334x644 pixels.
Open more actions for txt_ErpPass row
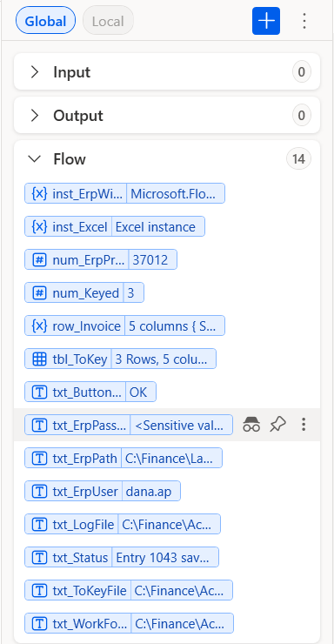click(x=304, y=425)
